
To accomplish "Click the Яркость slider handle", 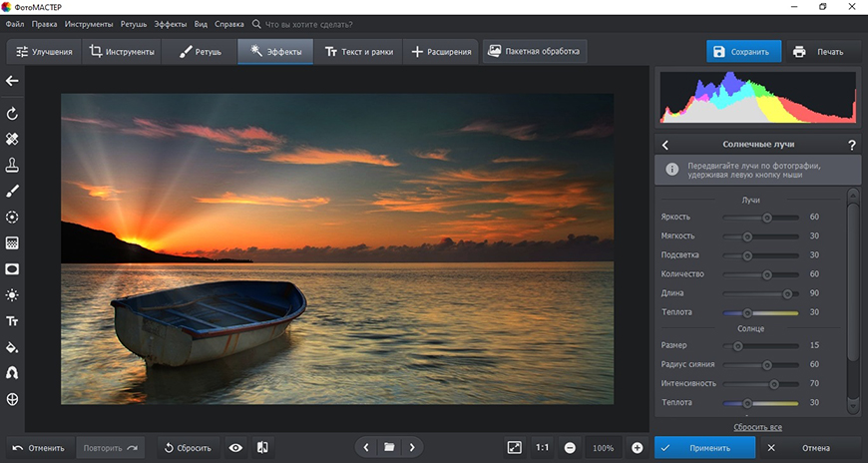I will 767,217.
